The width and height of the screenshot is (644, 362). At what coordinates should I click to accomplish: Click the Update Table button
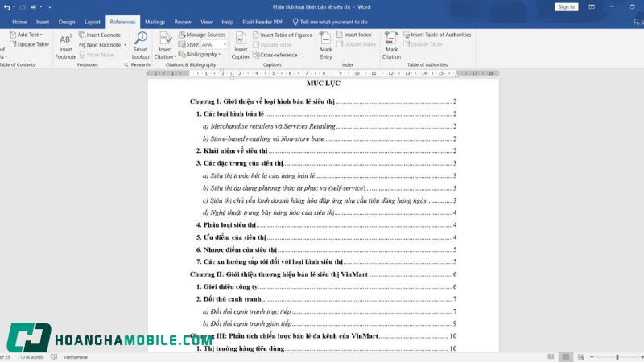point(29,45)
